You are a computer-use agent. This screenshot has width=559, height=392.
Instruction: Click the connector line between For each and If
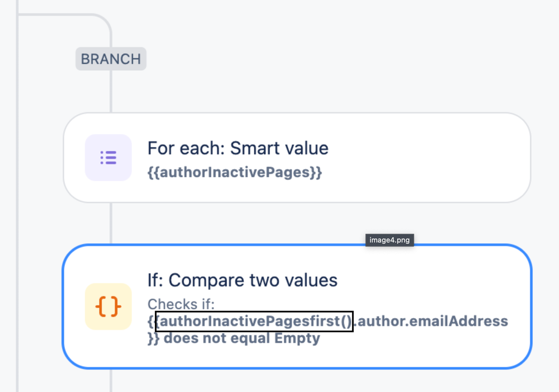click(111, 224)
